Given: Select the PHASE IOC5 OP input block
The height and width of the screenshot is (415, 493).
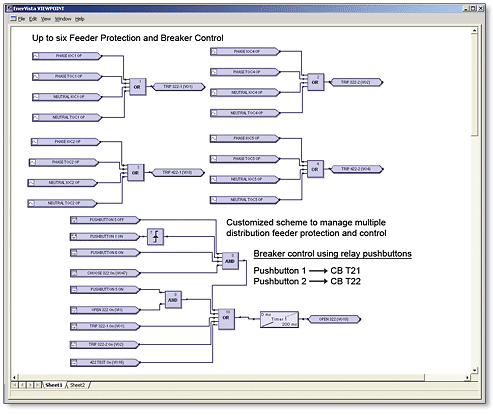Looking at the screenshot, I should point(245,138).
